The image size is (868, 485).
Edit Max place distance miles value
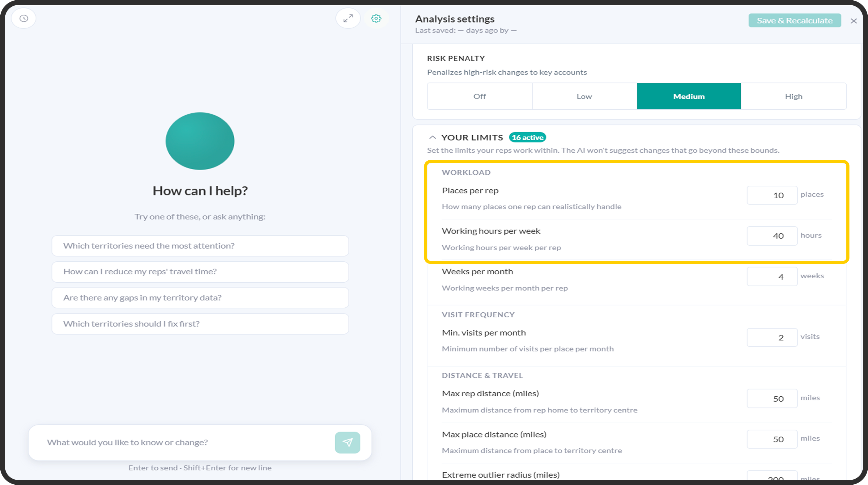pos(772,439)
